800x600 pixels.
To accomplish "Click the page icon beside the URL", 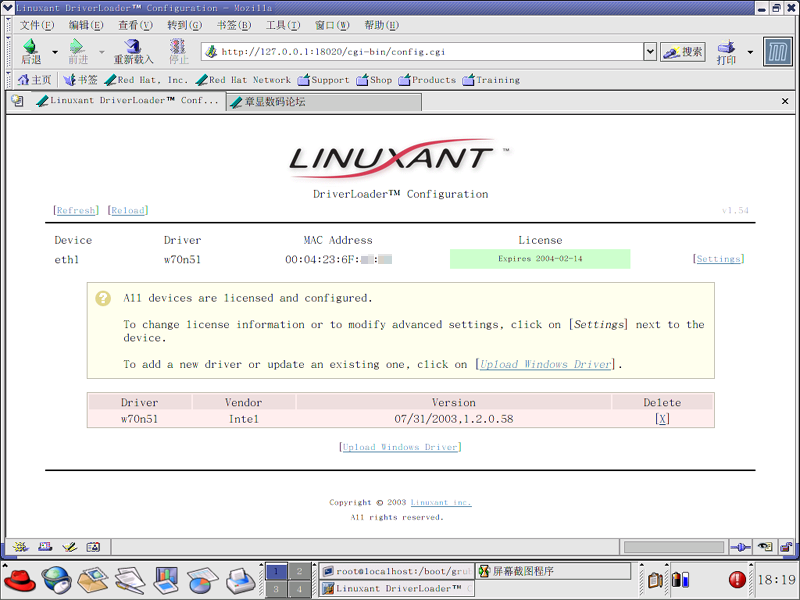I will coord(211,52).
